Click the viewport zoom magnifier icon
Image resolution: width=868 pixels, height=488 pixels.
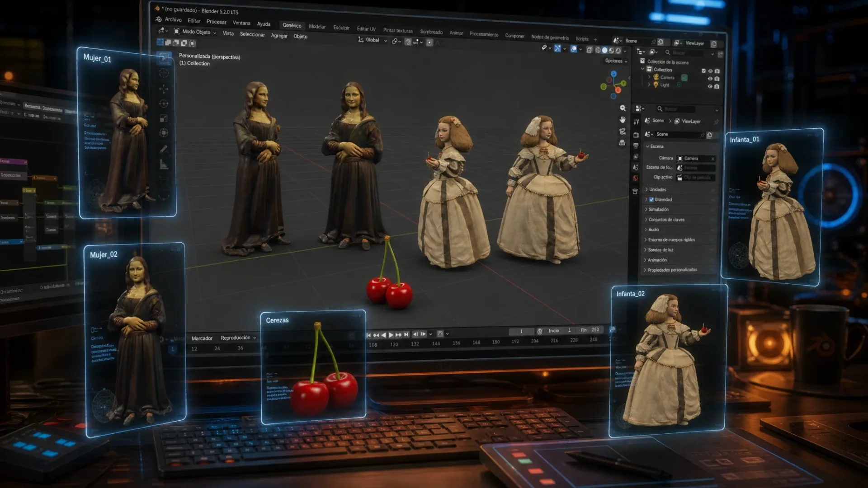(x=623, y=108)
